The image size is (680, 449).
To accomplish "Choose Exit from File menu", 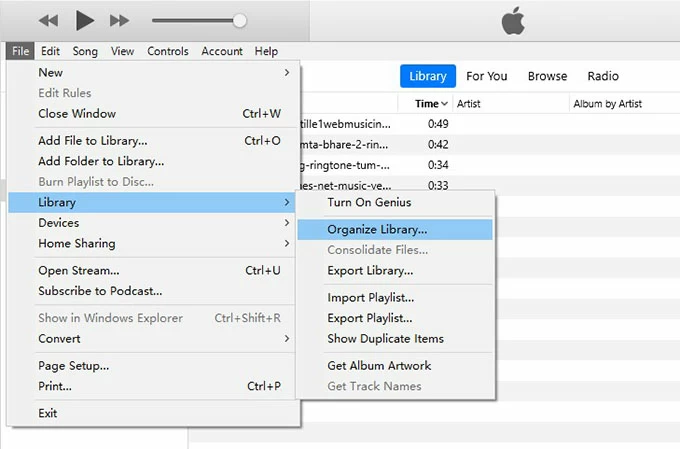I will 48,413.
